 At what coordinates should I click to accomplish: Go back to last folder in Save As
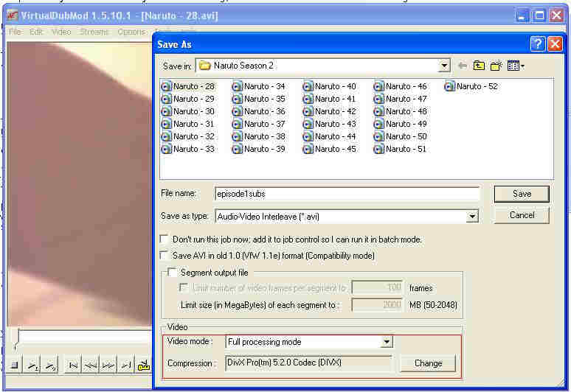[462, 66]
